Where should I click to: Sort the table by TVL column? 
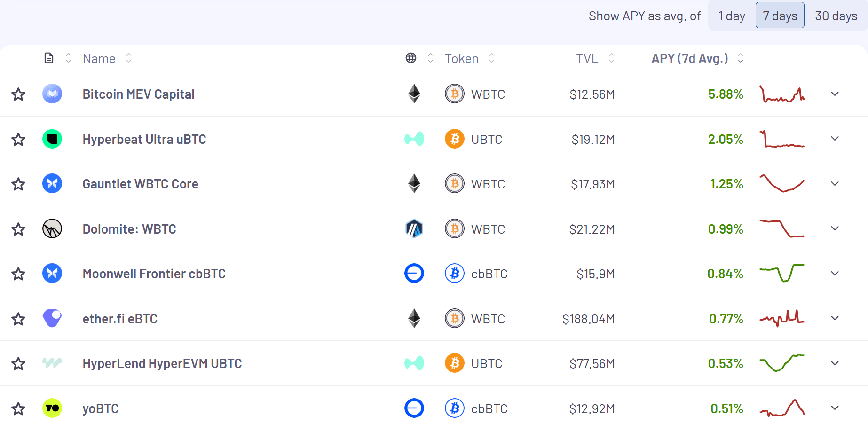pos(595,58)
